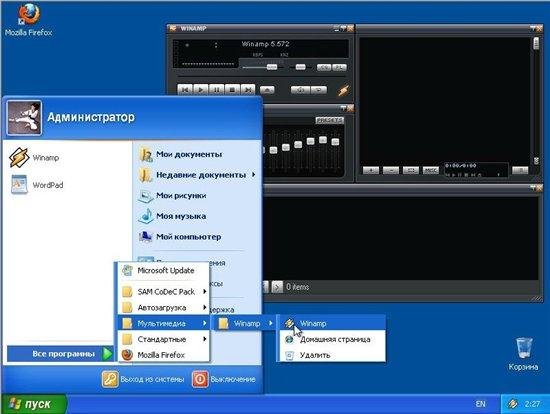The height and width of the screenshot is (414, 550).
Task: Click Microsoft Update in programs menu
Action: tap(163, 271)
